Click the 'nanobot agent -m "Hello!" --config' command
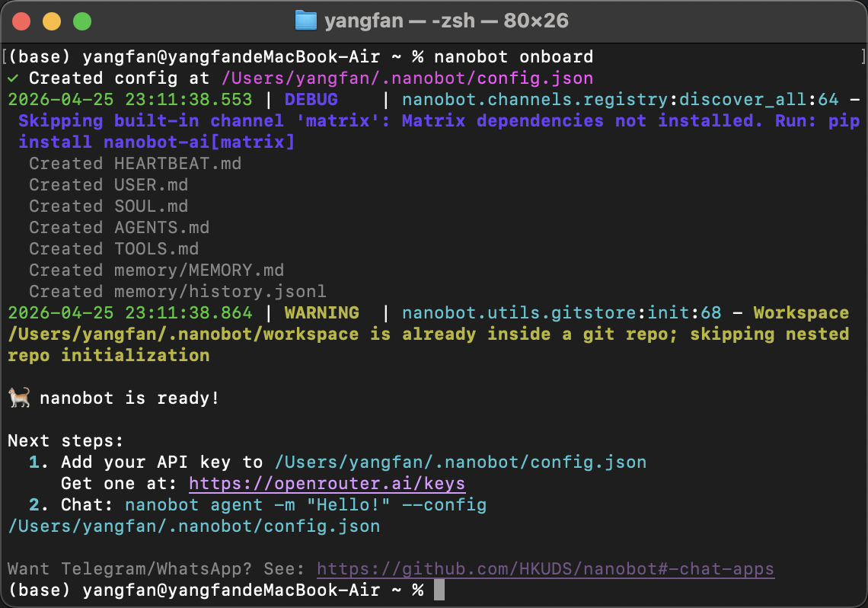 click(x=305, y=505)
